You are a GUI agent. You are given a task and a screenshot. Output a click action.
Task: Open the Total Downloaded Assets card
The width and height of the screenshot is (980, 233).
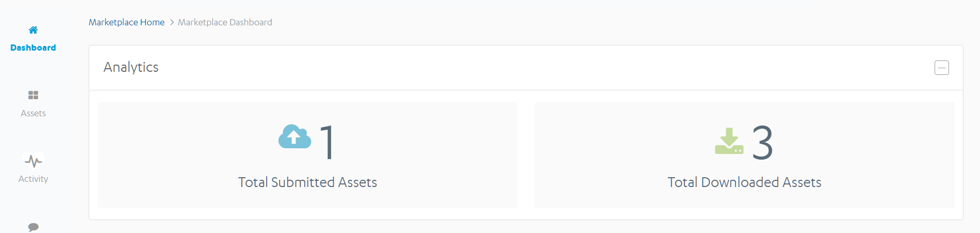click(744, 155)
